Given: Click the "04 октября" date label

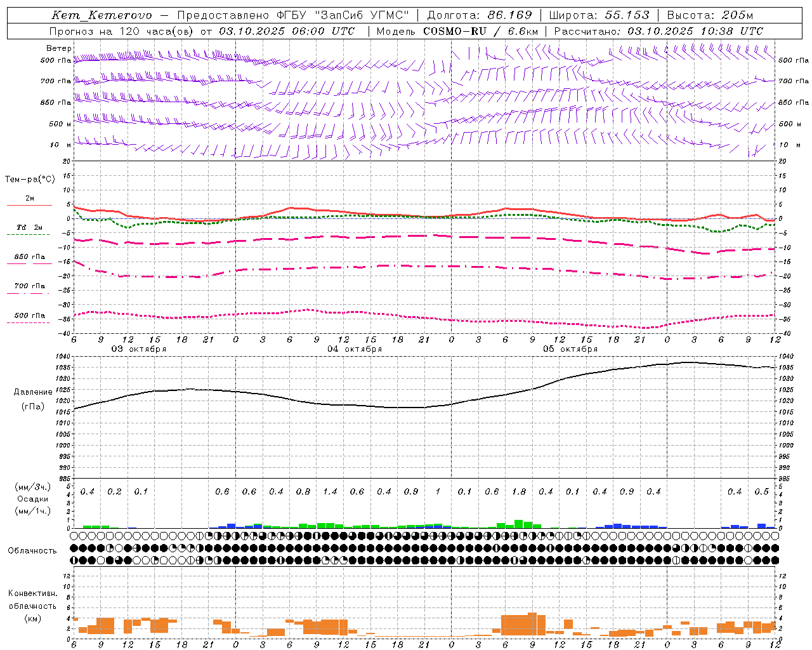Looking at the screenshot, I should pyautogui.click(x=355, y=349).
